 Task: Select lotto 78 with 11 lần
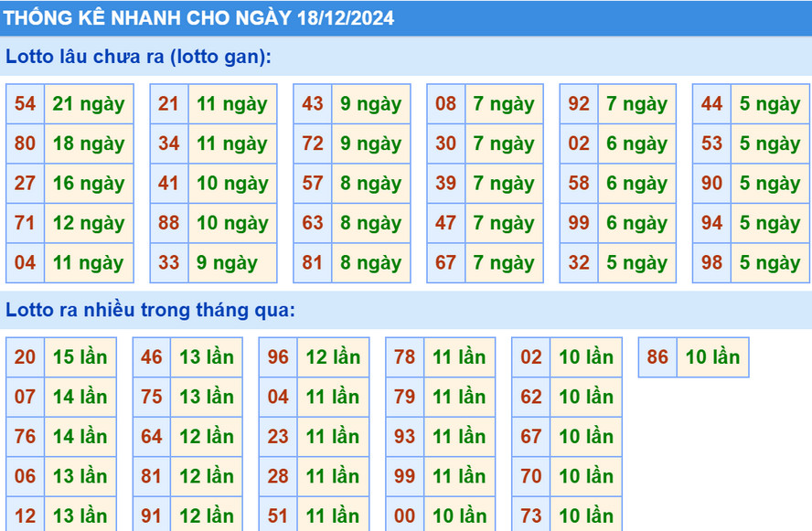[441, 358]
